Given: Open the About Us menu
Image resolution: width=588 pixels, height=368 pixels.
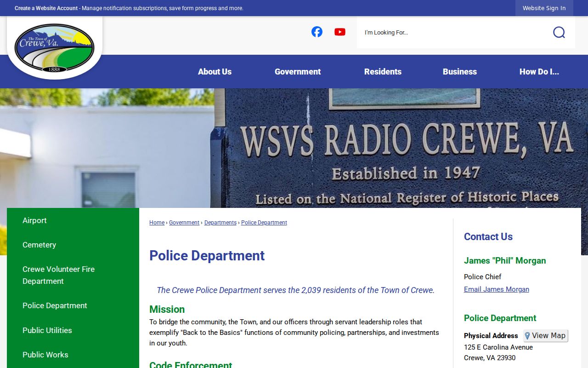Looking at the screenshot, I should click(215, 72).
